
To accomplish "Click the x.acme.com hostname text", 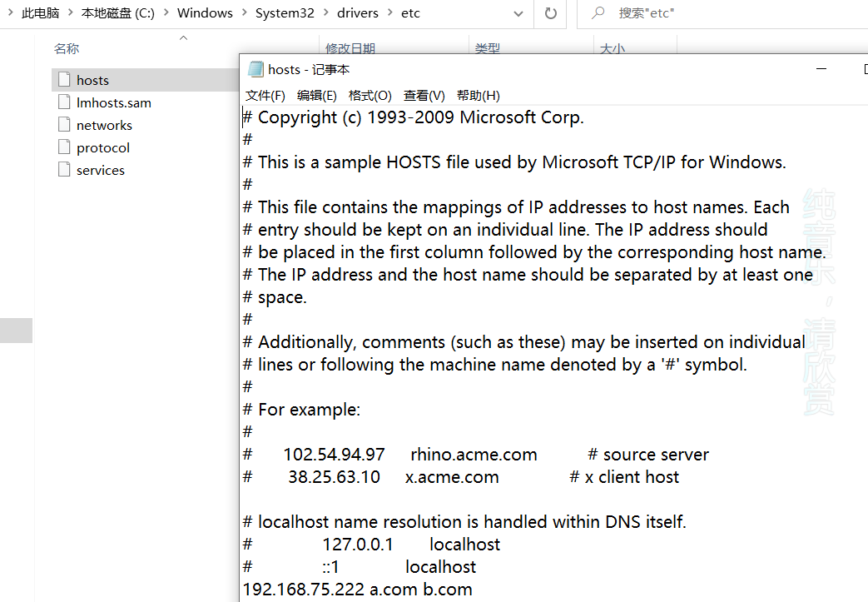I will [452, 477].
